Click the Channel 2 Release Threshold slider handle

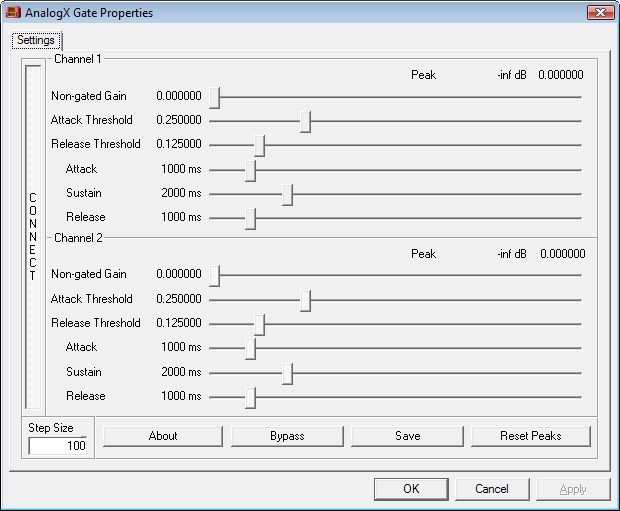(x=259, y=324)
